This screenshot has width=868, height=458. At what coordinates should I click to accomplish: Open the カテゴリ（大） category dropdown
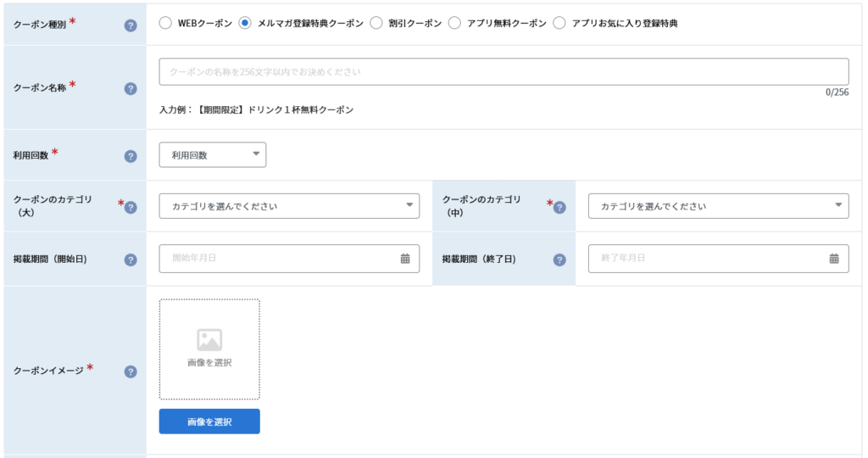289,206
